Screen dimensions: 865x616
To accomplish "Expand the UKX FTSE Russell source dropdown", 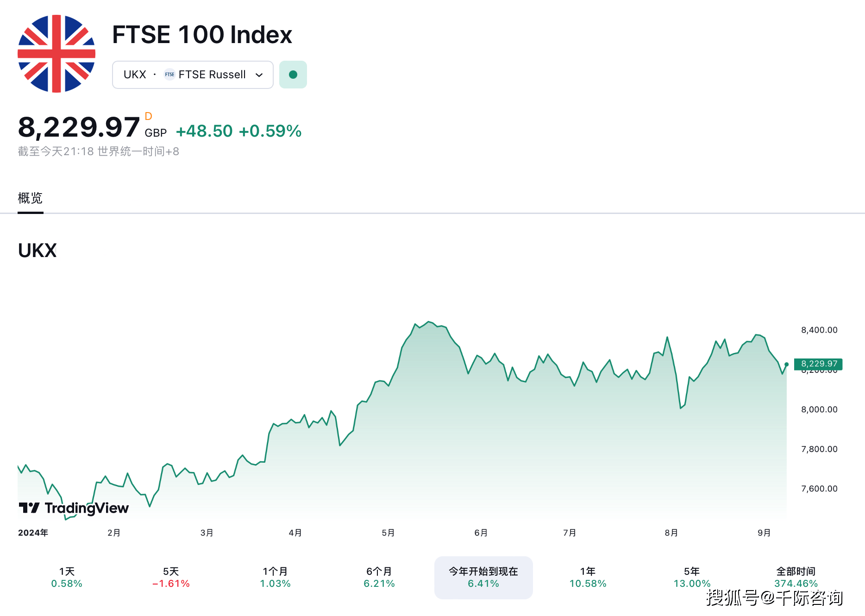I will click(x=193, y=75).
